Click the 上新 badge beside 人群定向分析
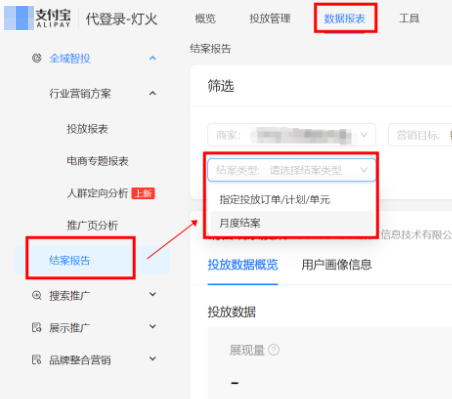 click(143, 193)
